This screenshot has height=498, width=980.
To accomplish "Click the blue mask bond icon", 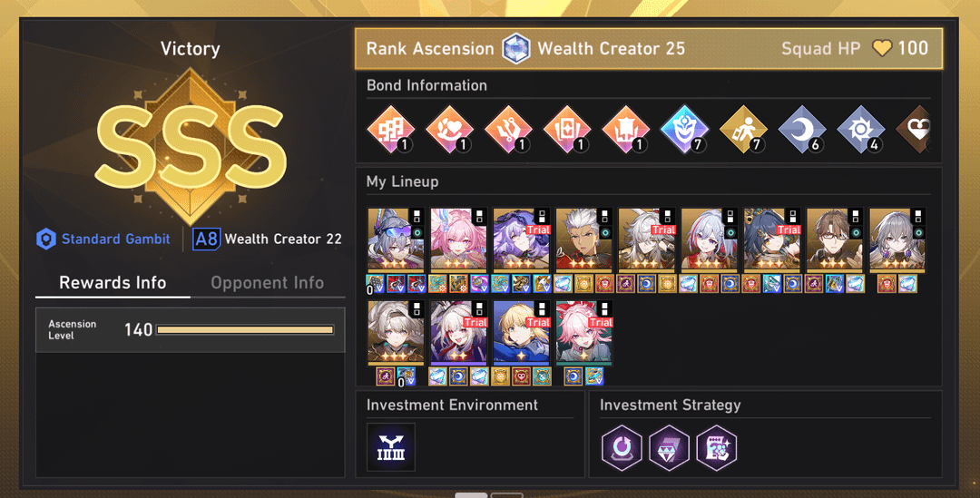I will click(x=684, y=130).
